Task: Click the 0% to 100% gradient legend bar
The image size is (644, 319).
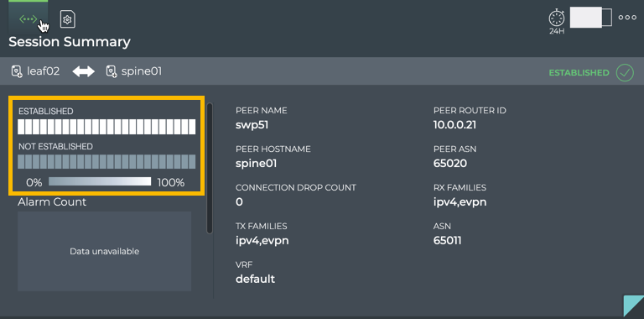Action: click(100, 181)
